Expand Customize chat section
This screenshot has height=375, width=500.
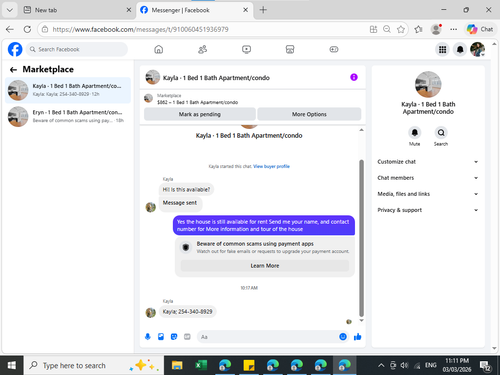point(428,162)
